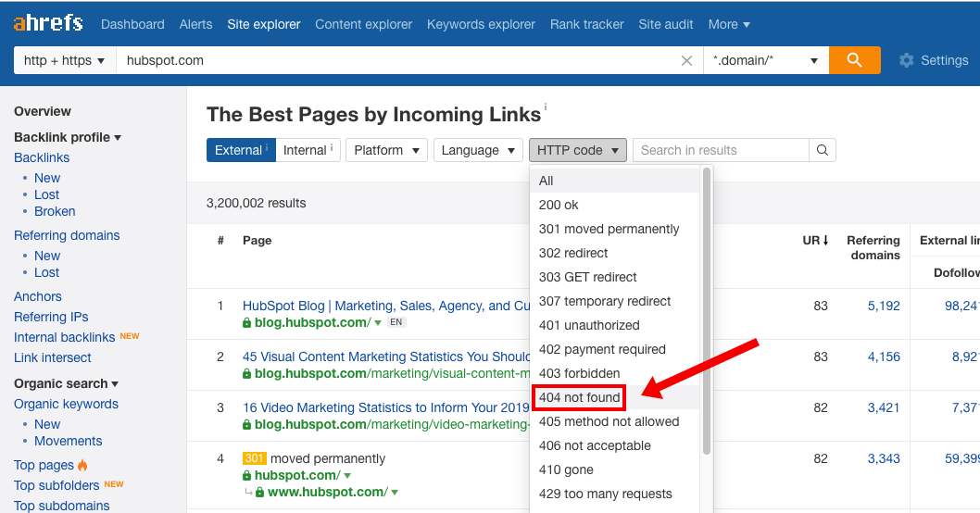Click the padlock beside www.hubspot.com/
Image resolution: width=980 pixels, height=513 pixels.
pyautogui.click(x=259, y=493)
